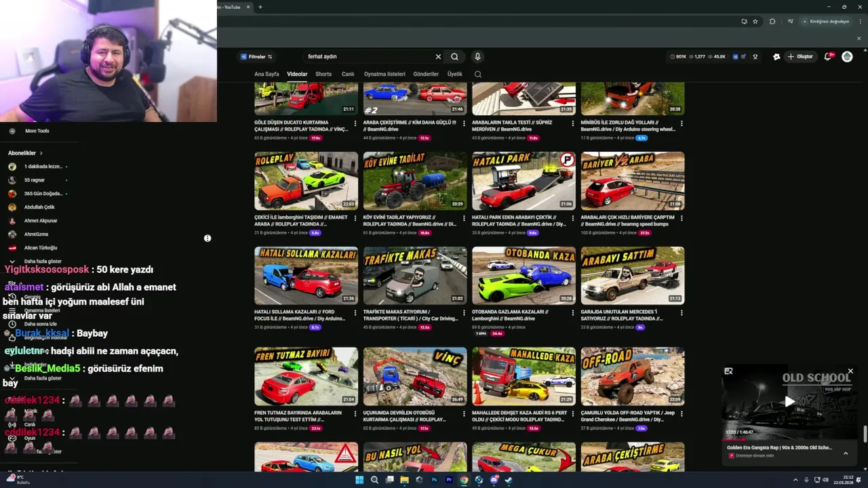Play the OTOBANDA KAZA video thumbnail
This screenshot has height=488, width=868.
(x=524, y=276)
